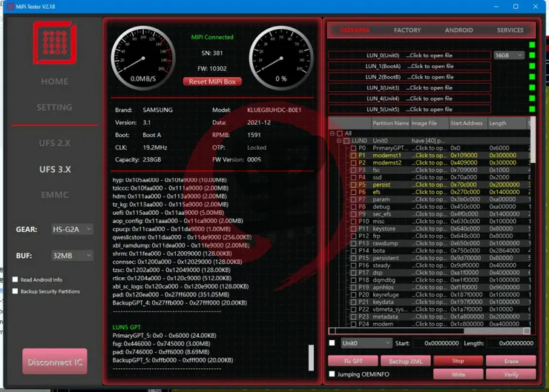Switch to the ANDROID tab
This screenshot has height=392, width=549.
pyautogui.click(x=458, y=30)
